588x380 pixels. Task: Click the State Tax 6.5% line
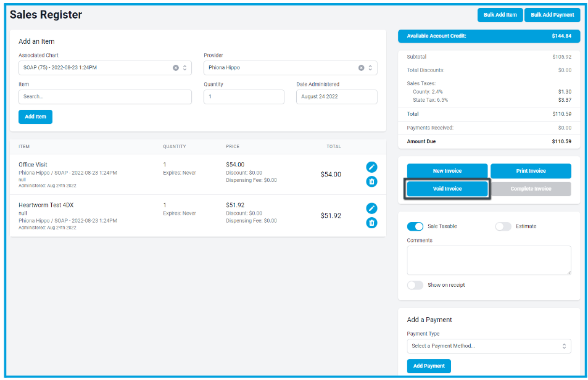pyautogui.click(x=430, y=100)
